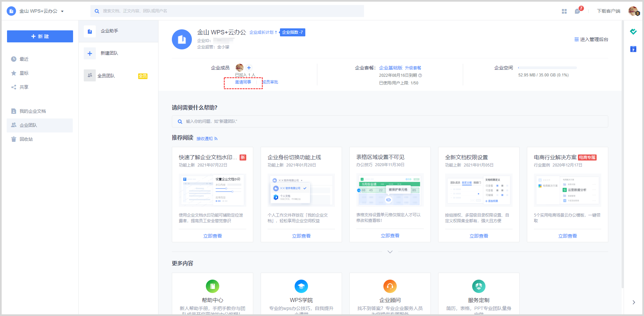Open the user avatar in top bar
Viewport: 644px width, 316px height.
point(633,11)
